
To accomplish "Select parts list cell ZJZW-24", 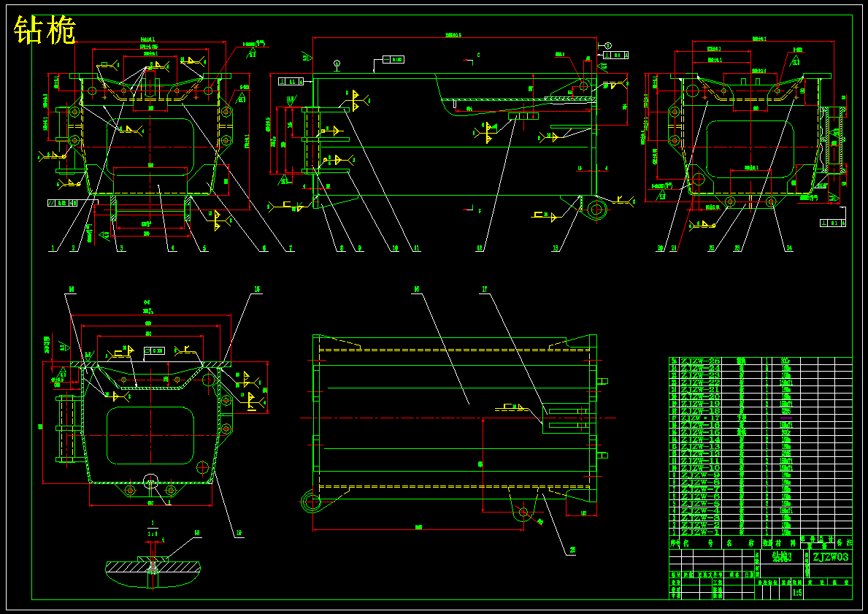I will coord(701,368).
